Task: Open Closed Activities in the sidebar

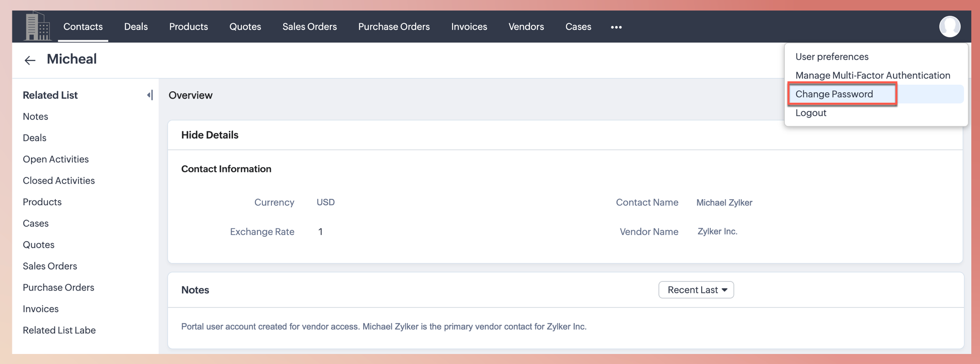Action: (x=58, y=181)
